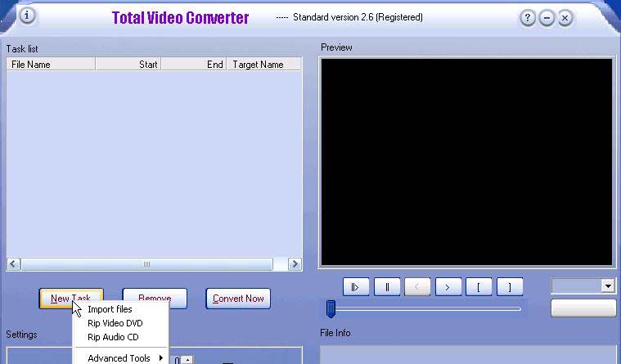Choose Import files from the menu
The height and width of the screenshot is (364, 621).
[x=121, y=309]
